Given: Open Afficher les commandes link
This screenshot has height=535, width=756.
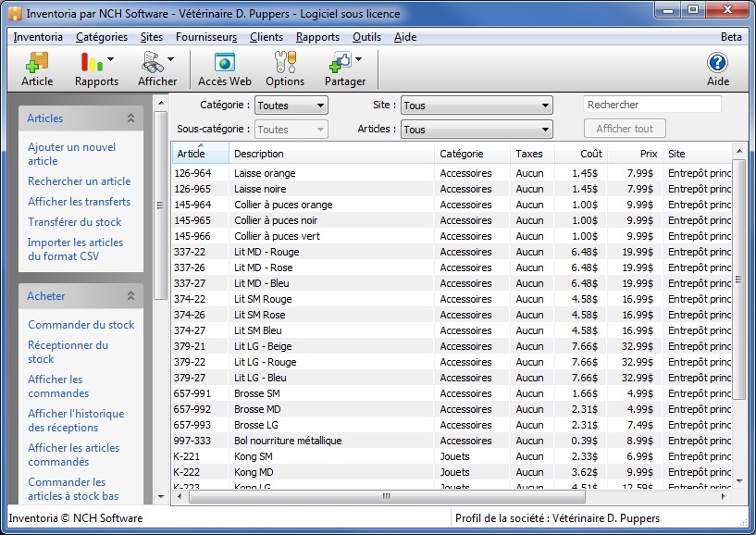Looking at the screenshot, I should (58, 386).
